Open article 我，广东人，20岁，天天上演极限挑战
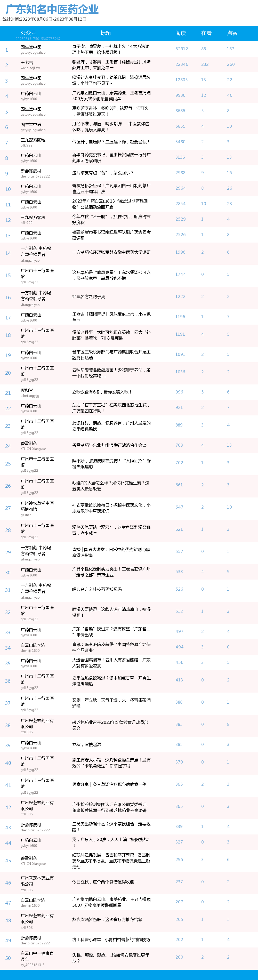Image resolution: width=258 pixels, height=980 pixels. pyautogui.click(x=111, y=842)
